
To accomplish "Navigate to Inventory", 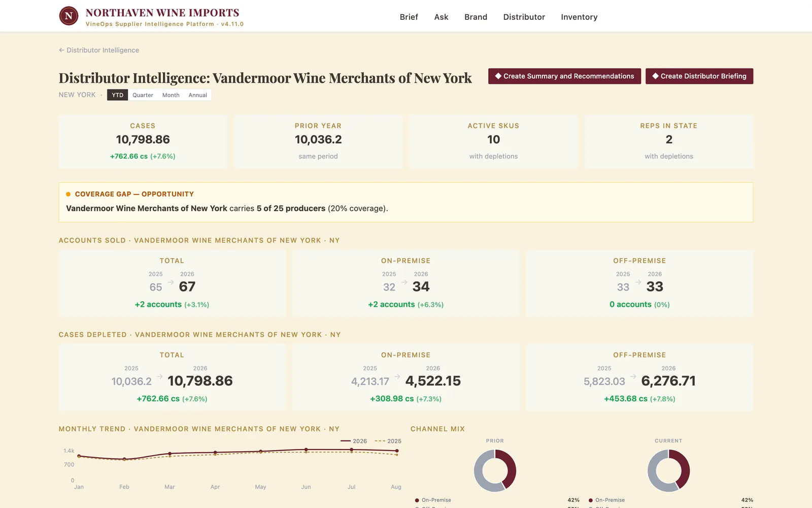I will coord(579,17).
